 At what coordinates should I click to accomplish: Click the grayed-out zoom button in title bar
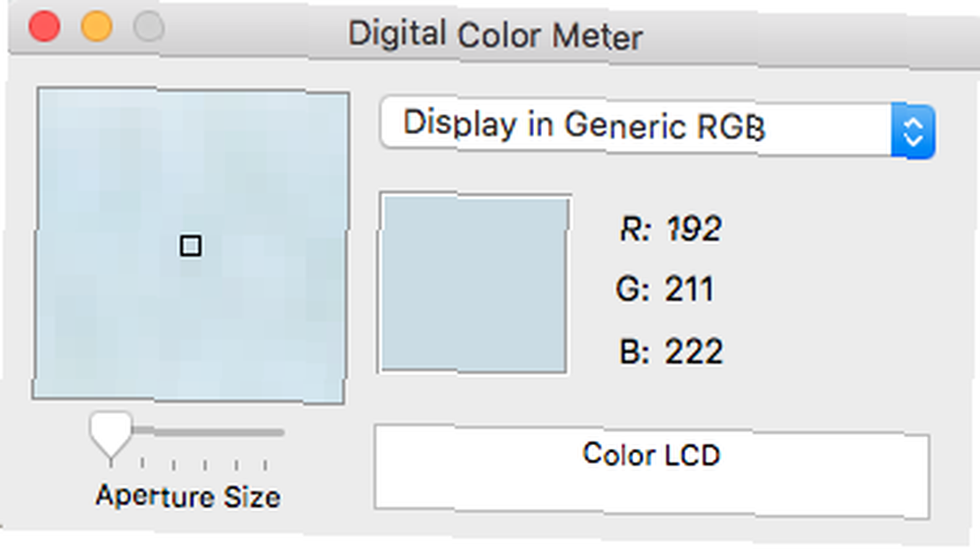pos(149,26)
